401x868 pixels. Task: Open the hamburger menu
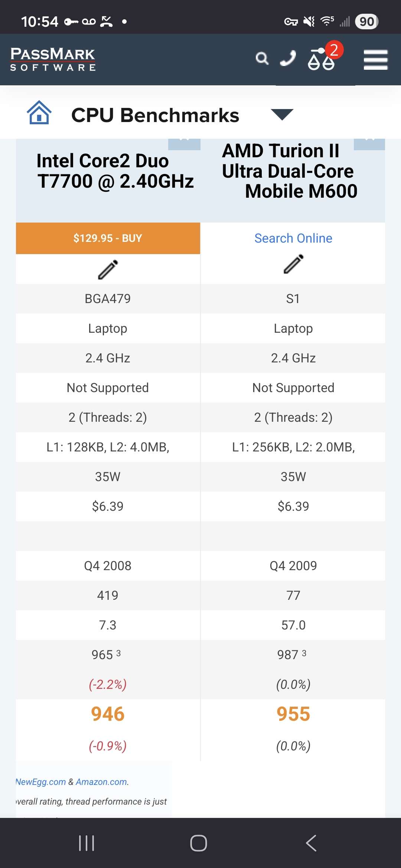pos(375,60)
